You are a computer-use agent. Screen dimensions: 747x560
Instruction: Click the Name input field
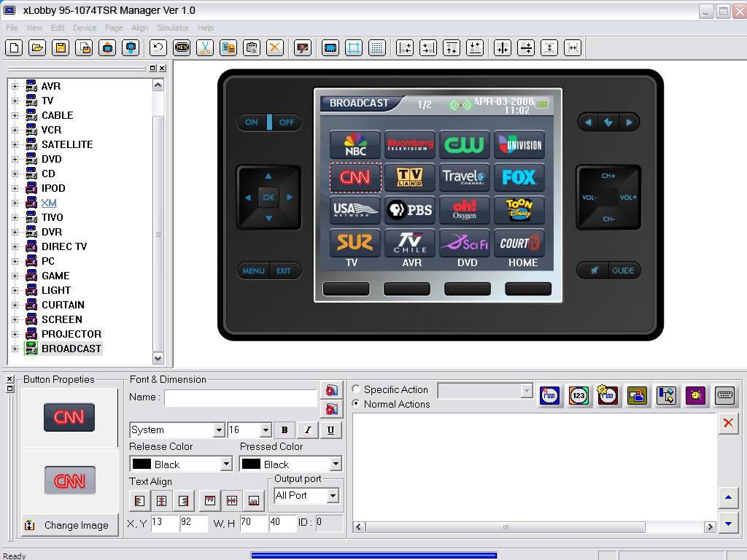(x=241, y=399)
